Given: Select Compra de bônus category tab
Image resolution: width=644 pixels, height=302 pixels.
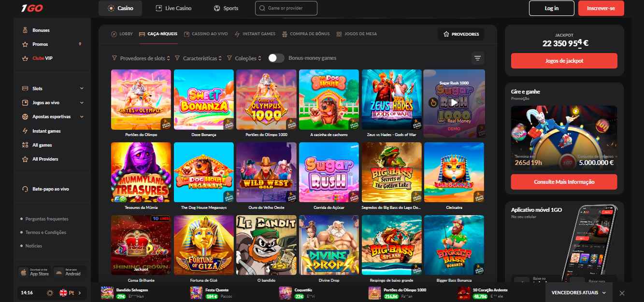Looking at the screenshot, I should 306,34.
